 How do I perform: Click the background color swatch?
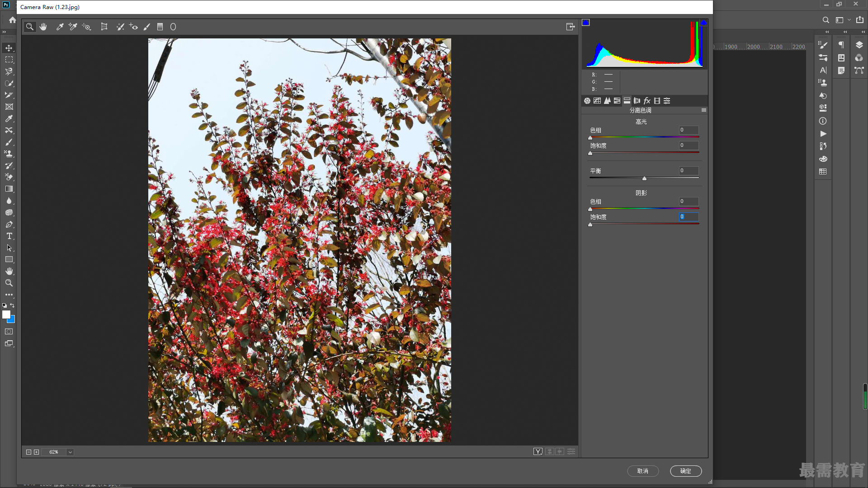[12, 320]
